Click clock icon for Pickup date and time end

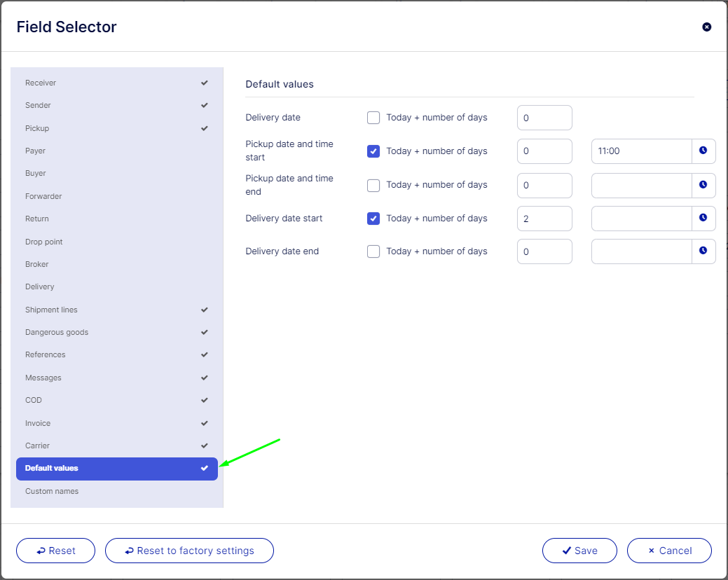[x=703, y=185]
